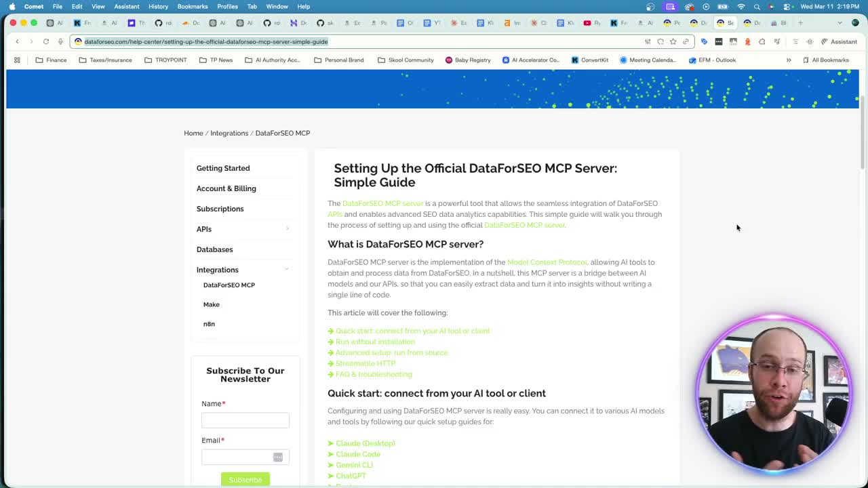Viewport: 868px width, 488px height.
Task: Expand the APIs sidebar section arrow
Action: click(x=287, y=229)
